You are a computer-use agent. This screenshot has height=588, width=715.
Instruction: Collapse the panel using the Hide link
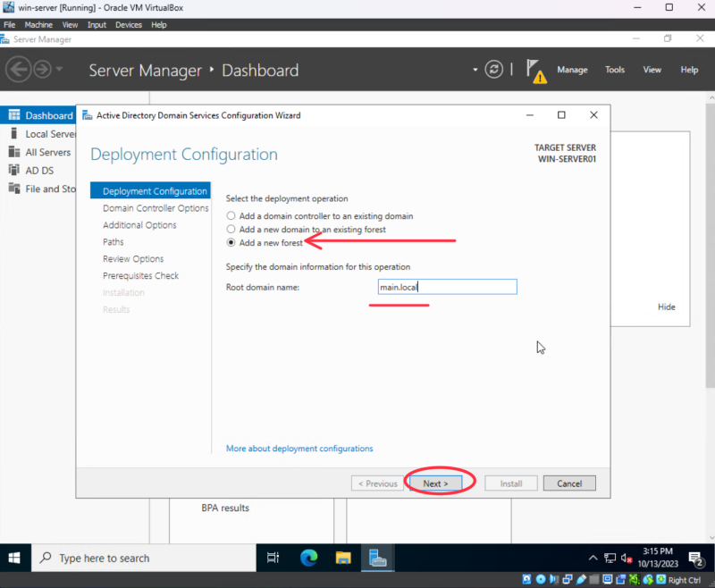pos(666,307)
